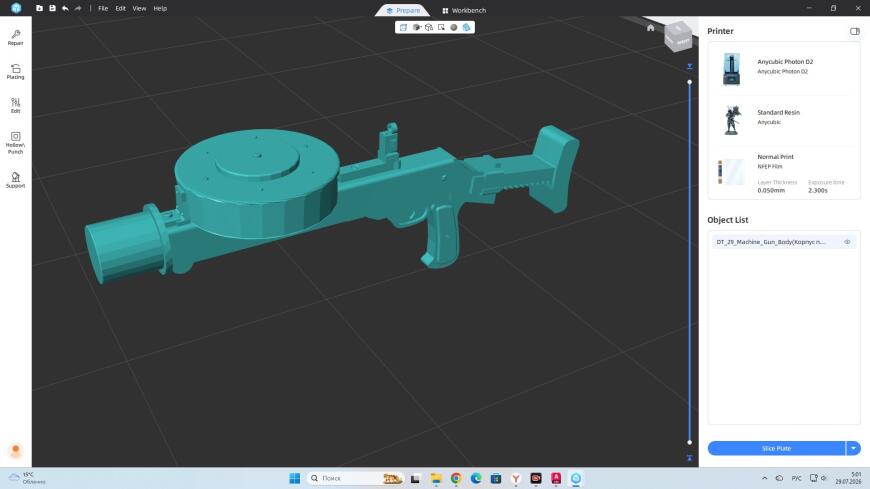The image size is (870, 489).
Task: Open the File menu
Action: [x=103, y=8]
